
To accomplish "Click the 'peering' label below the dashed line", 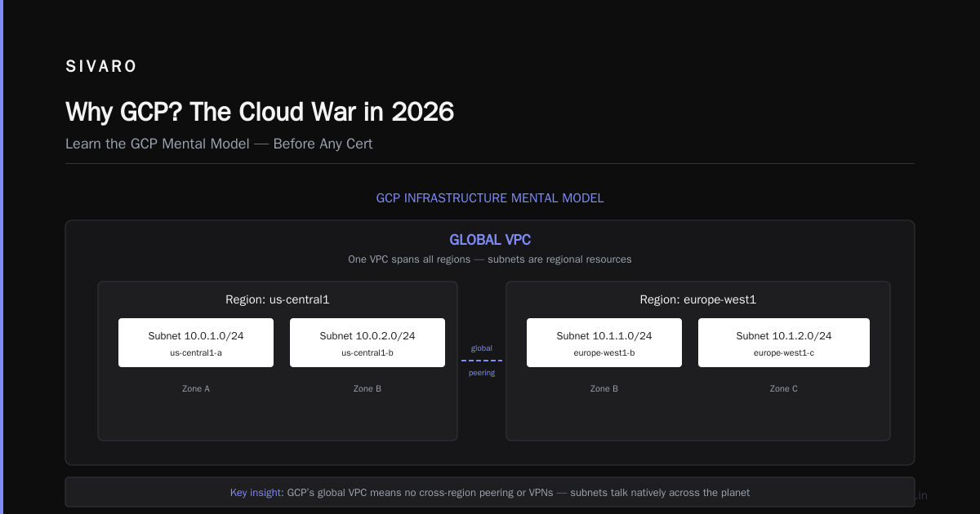I will click(482, 373).
